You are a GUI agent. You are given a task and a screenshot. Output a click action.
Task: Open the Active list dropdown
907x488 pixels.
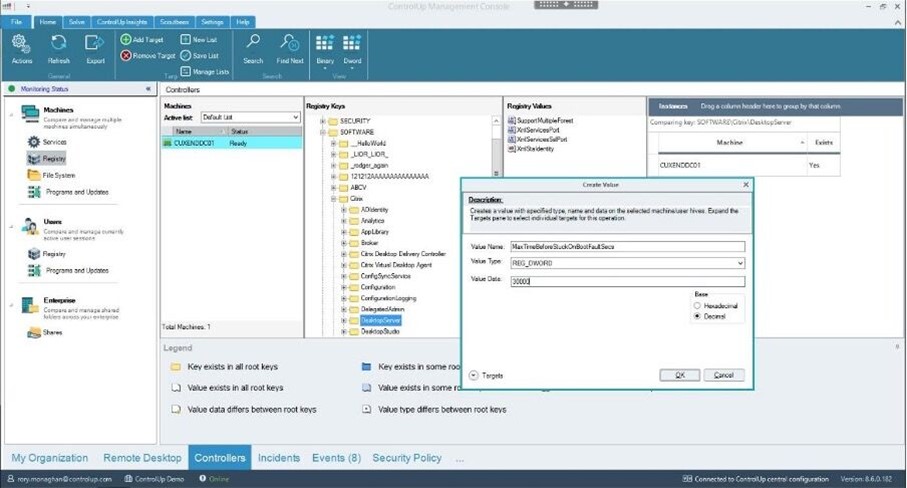(x=250, y=117)
